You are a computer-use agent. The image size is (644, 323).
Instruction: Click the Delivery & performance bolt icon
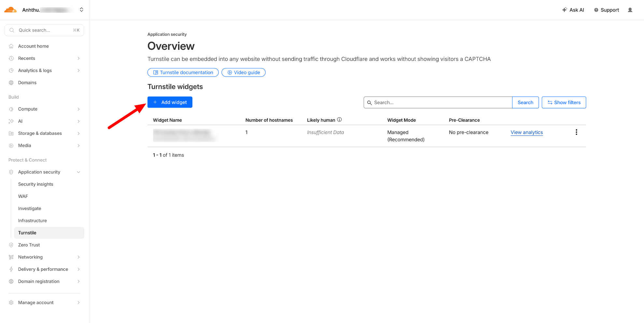coord(11,269)
